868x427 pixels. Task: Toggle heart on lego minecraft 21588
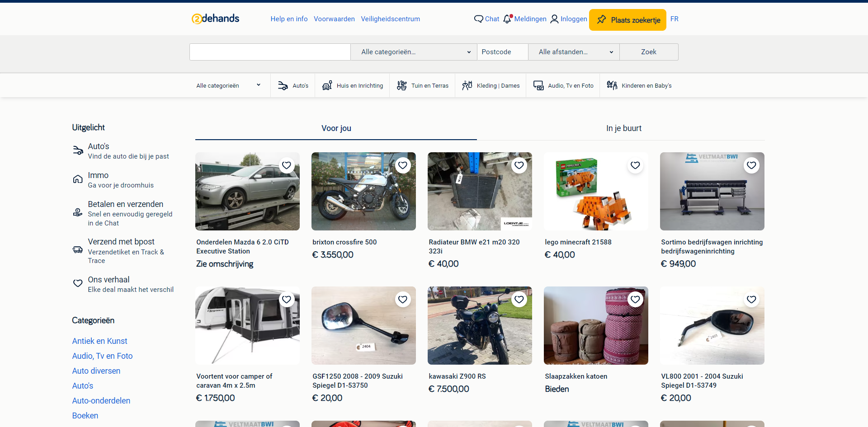pos(635,165)
